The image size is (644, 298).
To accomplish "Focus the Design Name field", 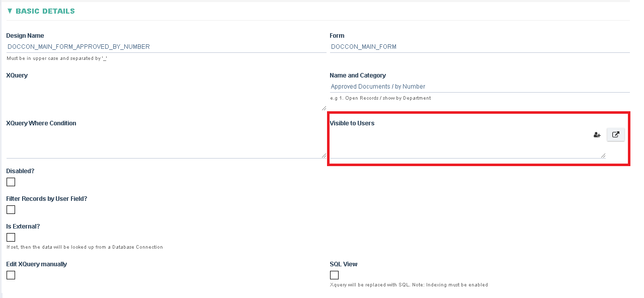I will pos(166,46).
